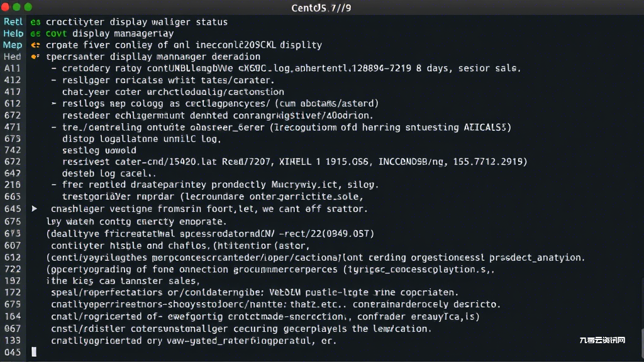Collapse the 'cretodery ratoy' bullet on line A11

(x=54, y=69)
